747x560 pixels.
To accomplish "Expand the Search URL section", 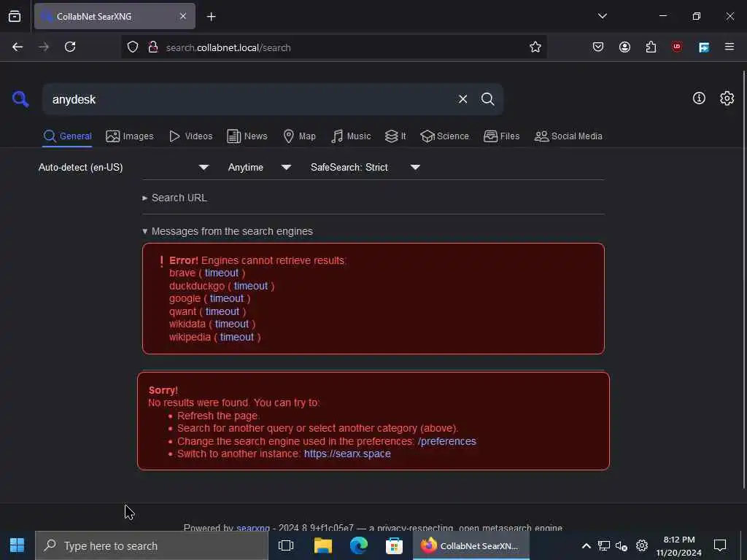I will [x=174, y=198].
